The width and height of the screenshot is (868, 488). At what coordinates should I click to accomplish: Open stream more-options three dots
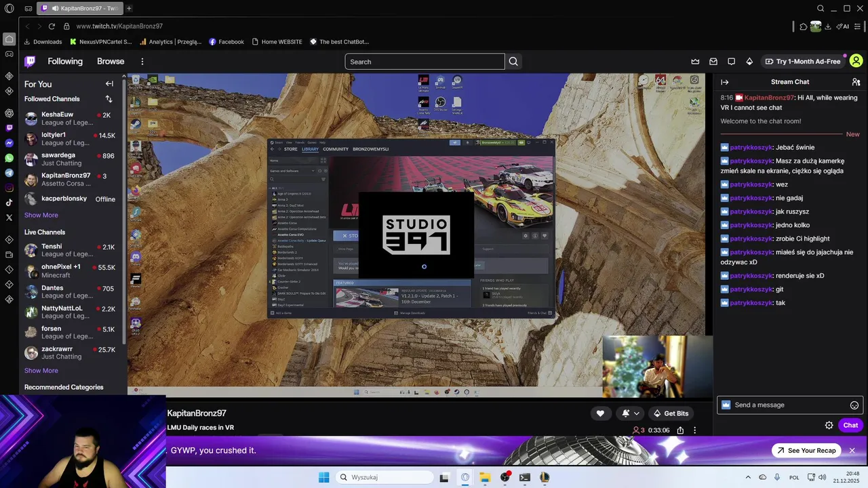coord(694,430)
